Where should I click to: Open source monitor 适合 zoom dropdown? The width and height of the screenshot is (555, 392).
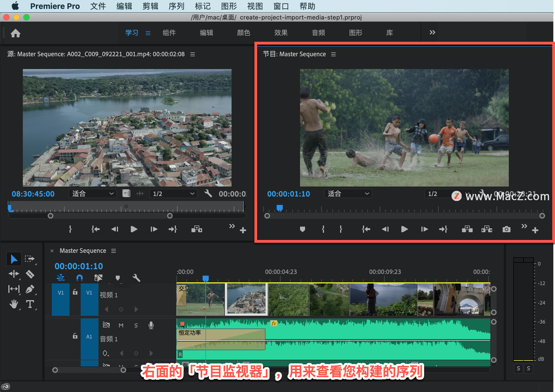click(92, 194)
